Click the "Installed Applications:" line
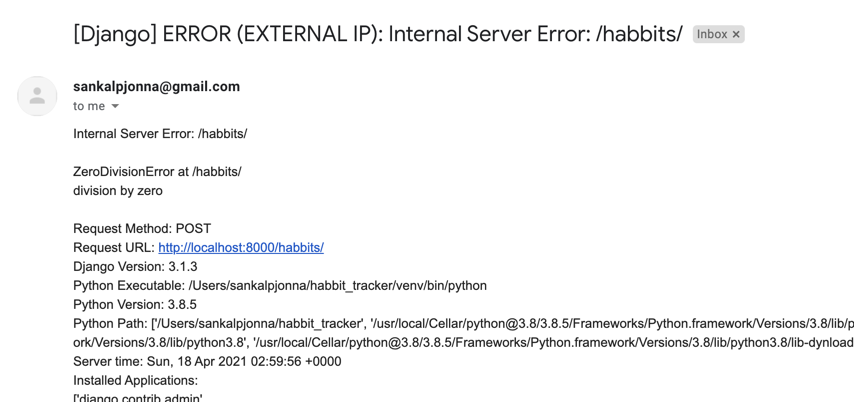The width and height of the screenshot is (854, 402). pyautogui.click(x=135, y=380)
